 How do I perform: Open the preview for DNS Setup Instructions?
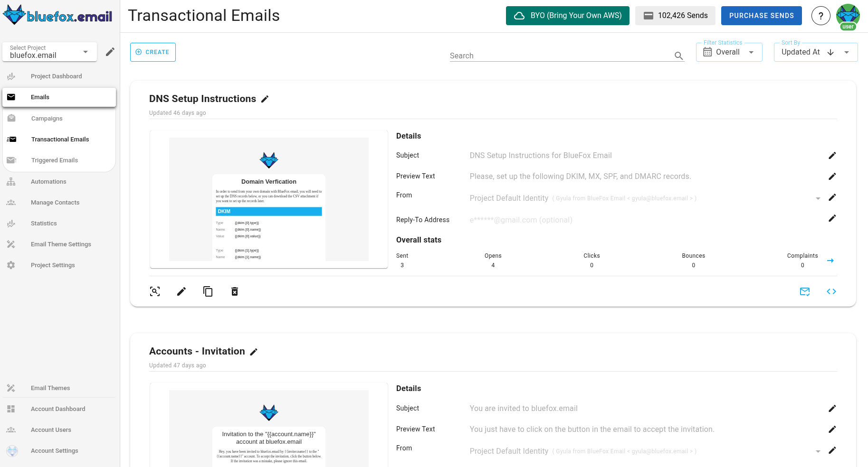click(155, 291)
